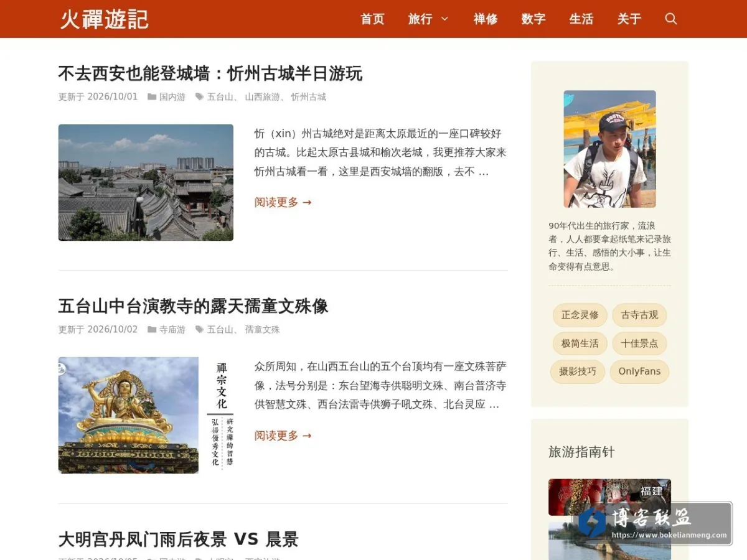Open the golden 文殊 statue thumbnail
This screenshot has height=560, width=747.
[146, 415]
